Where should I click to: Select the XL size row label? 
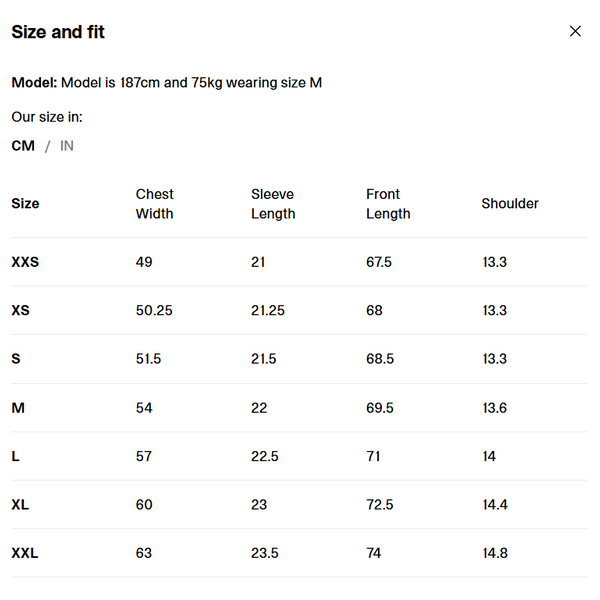click(x=21, y=505)
